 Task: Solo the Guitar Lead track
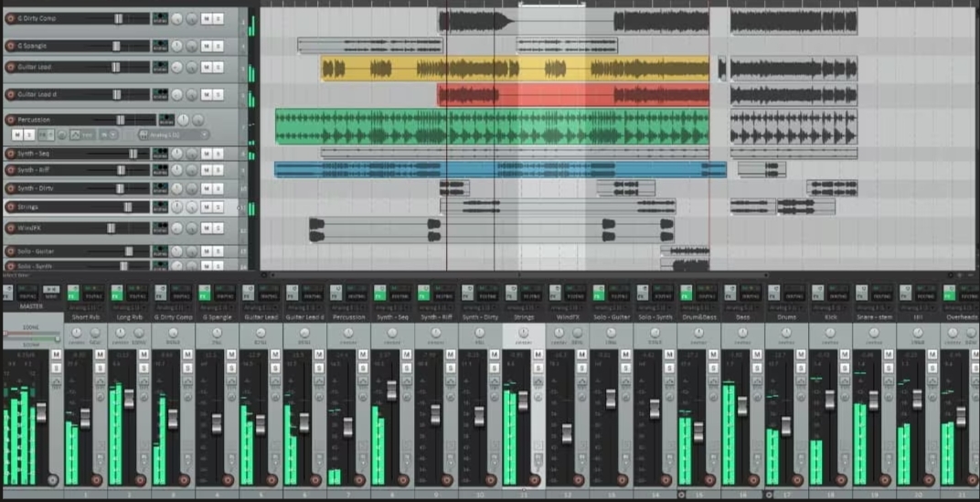(x=218, y=67)
